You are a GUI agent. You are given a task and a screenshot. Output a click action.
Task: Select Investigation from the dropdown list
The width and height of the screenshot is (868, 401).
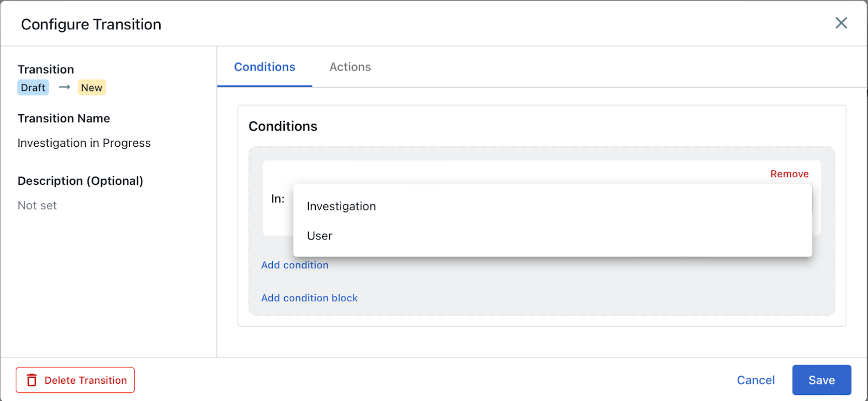coord(341,206)
